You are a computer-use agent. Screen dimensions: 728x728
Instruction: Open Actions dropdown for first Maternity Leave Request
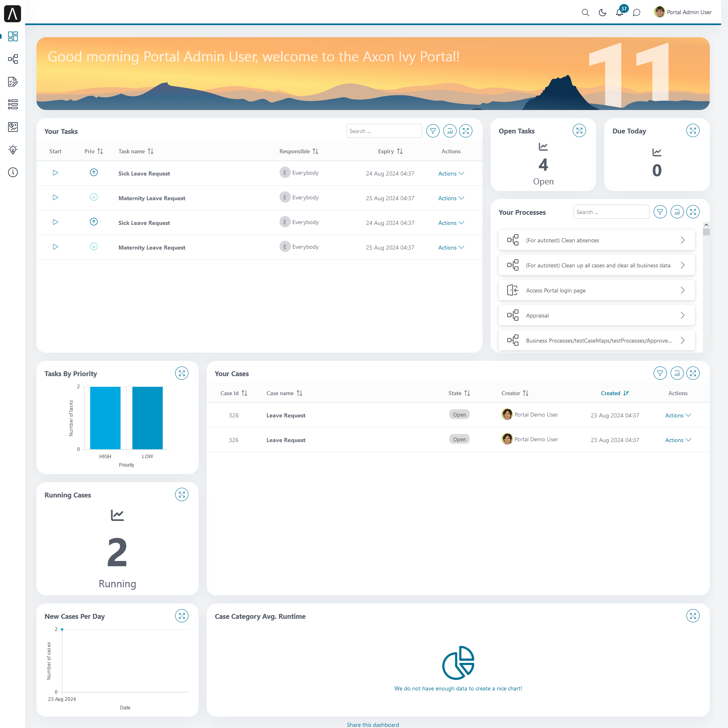(451, 198)
